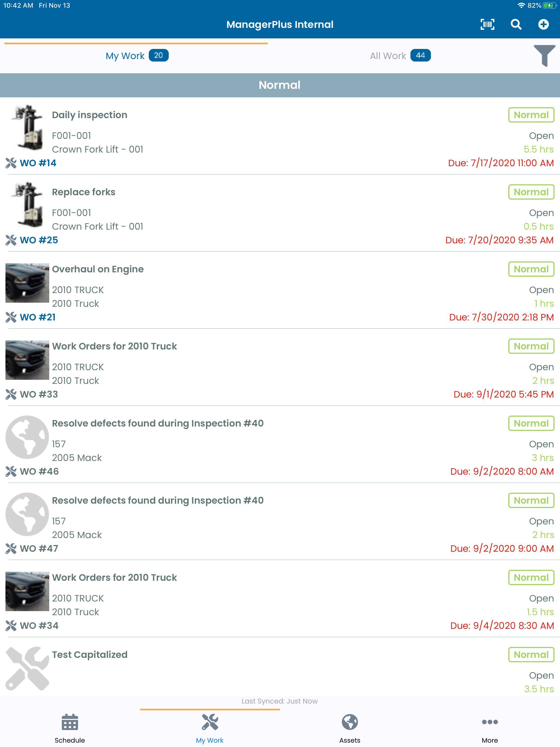Select the My Work top tab
Image resolution: width=560 pixels, height=747 pixels.
(136, 56)
